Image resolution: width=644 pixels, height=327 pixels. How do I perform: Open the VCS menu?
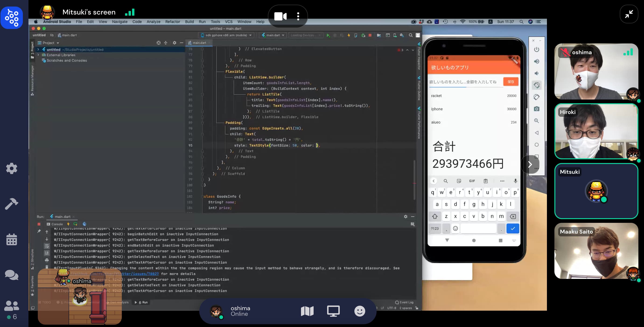point(228,22)
